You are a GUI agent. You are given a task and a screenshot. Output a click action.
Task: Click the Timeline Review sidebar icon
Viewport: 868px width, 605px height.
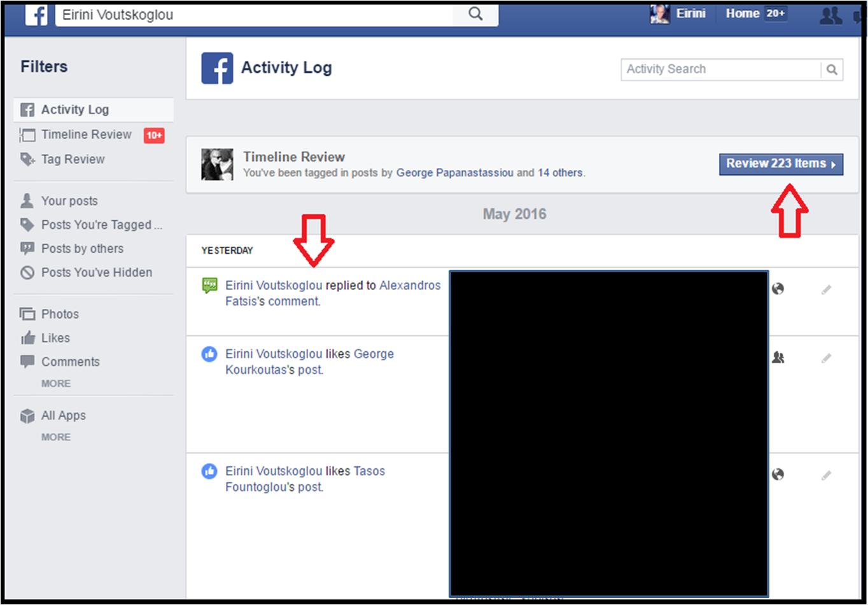pos(27,135)
